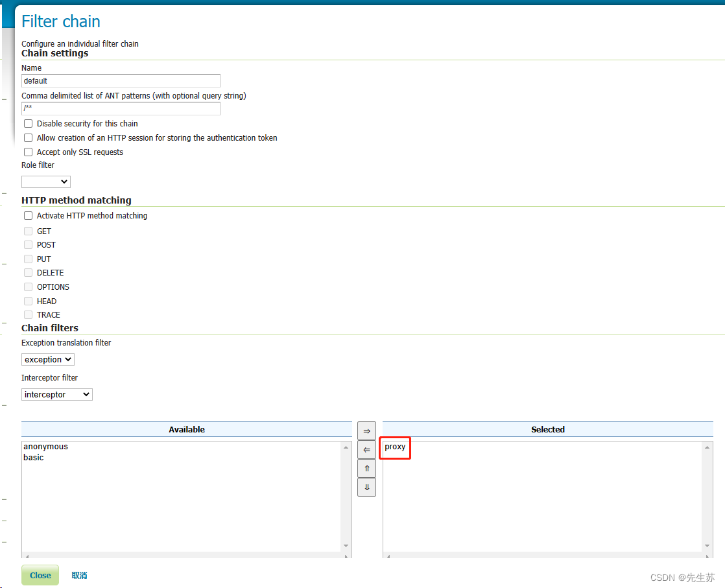Click the right arrow to move a filter
This screenshot has width=725, height=588.
click(x=366, y=430)
